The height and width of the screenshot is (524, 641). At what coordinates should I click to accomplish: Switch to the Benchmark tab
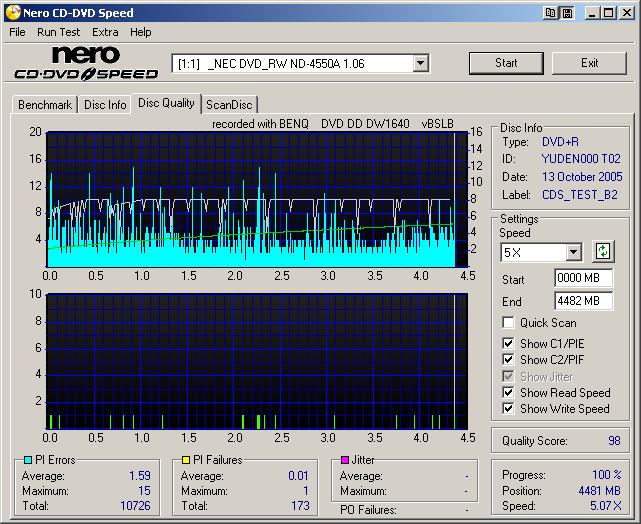pos(45,105)
